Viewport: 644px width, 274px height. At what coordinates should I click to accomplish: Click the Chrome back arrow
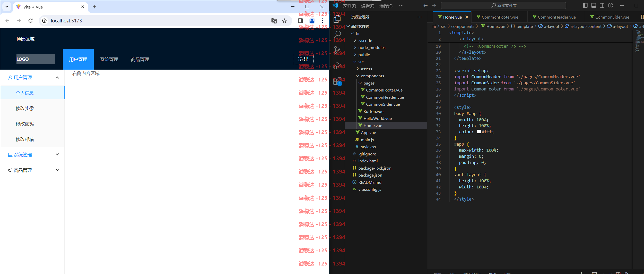coord(7,21)
